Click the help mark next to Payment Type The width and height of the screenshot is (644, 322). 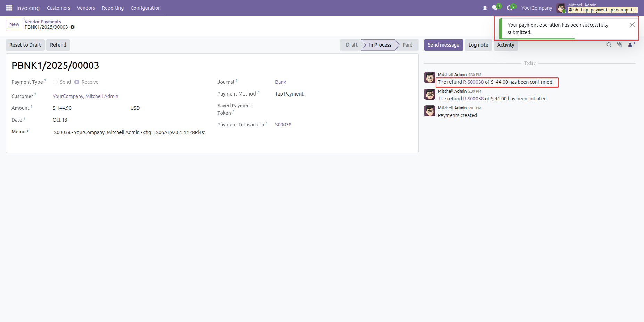pos(45,81)
